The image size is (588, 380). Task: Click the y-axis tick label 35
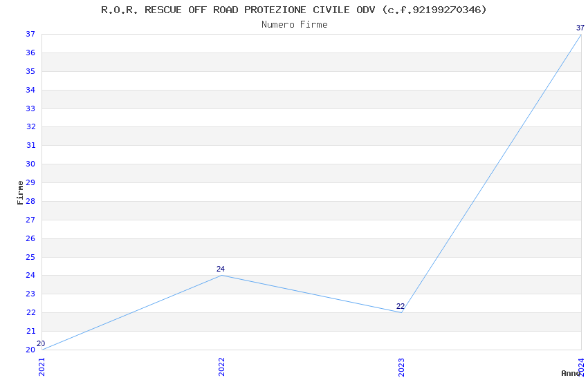[x=30, y=71]
